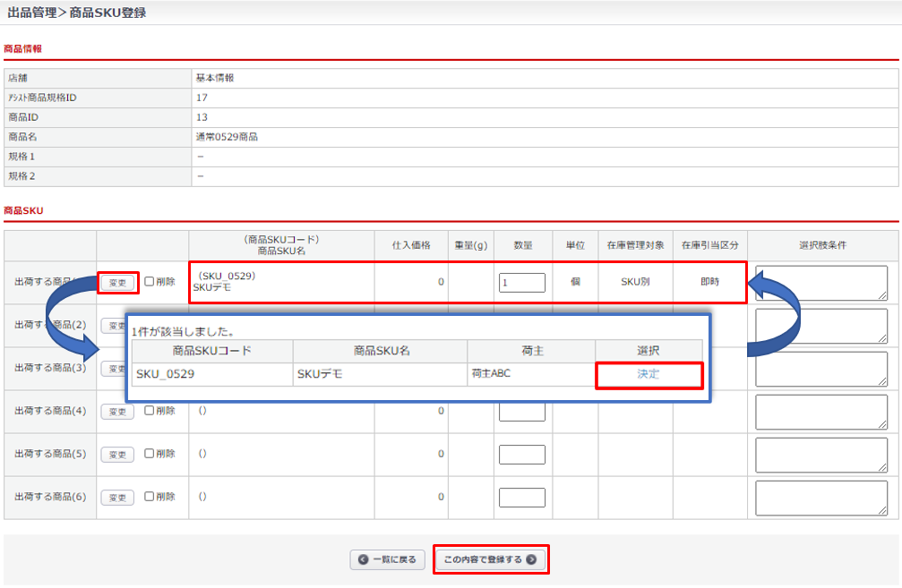Focus 選択肢条件 textarea in 出荷する商品(4) row
Screen dimensions: 902x588
click(x=821, y=412)
